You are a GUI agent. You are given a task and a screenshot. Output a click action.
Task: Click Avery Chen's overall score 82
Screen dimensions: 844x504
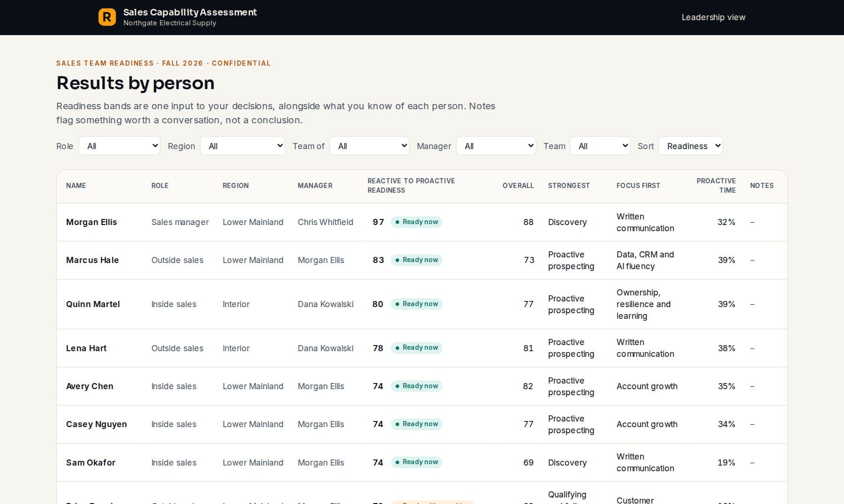[x=528, y=386]
